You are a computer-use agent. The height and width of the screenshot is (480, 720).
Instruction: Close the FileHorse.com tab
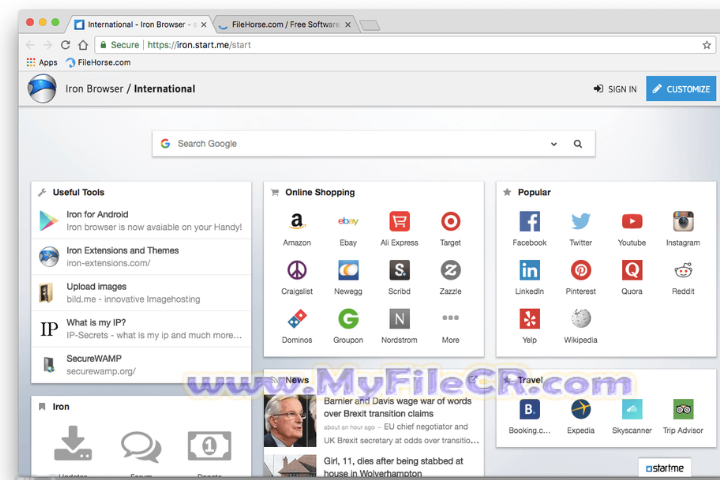tap(348, 25)
